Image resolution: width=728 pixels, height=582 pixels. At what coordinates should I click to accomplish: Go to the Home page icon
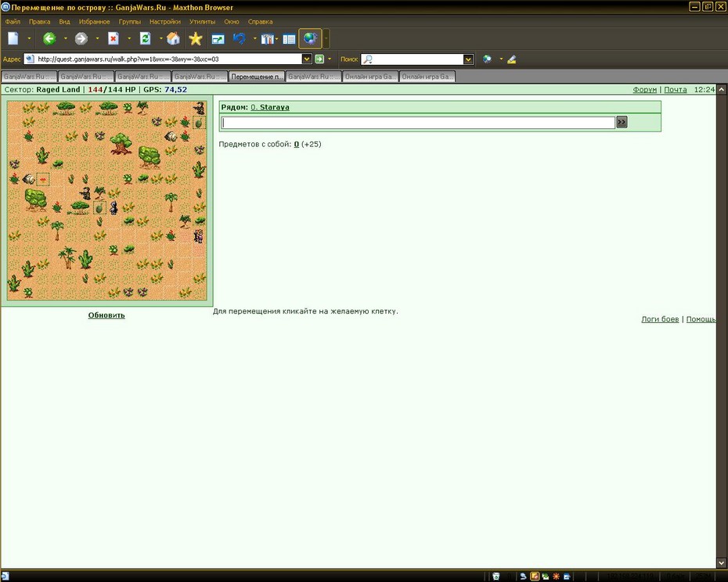click(x=173, y=38)
